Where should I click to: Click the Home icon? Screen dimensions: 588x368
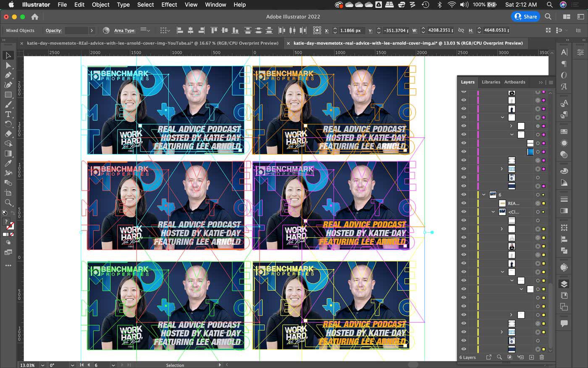[35, 17]
